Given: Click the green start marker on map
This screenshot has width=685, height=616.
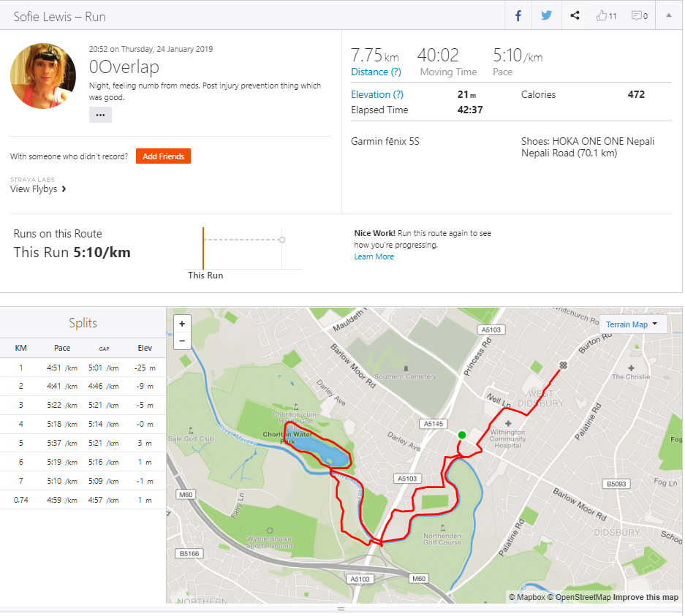Looking at the screenshot, I should [x=461, y=436].
